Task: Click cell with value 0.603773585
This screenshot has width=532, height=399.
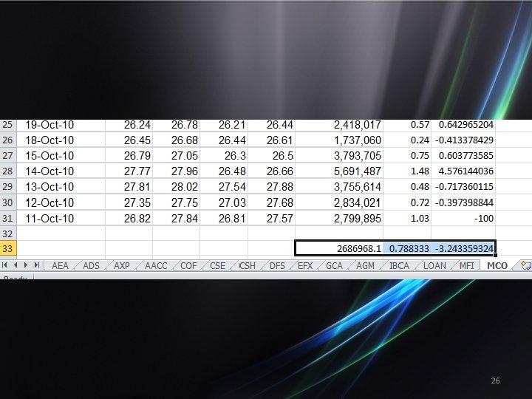Action: pyautogui.click(x=463, y=155)
